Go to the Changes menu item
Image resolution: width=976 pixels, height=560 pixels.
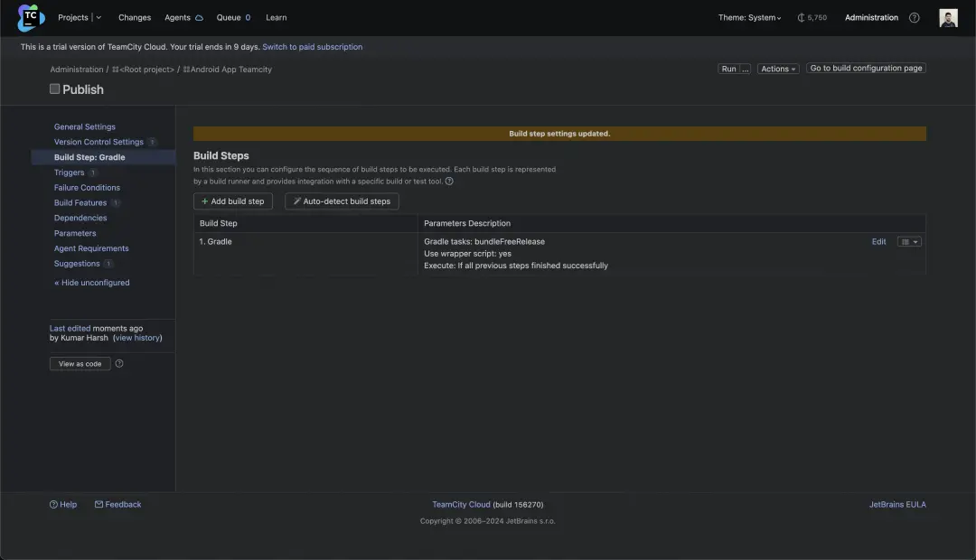135,18
